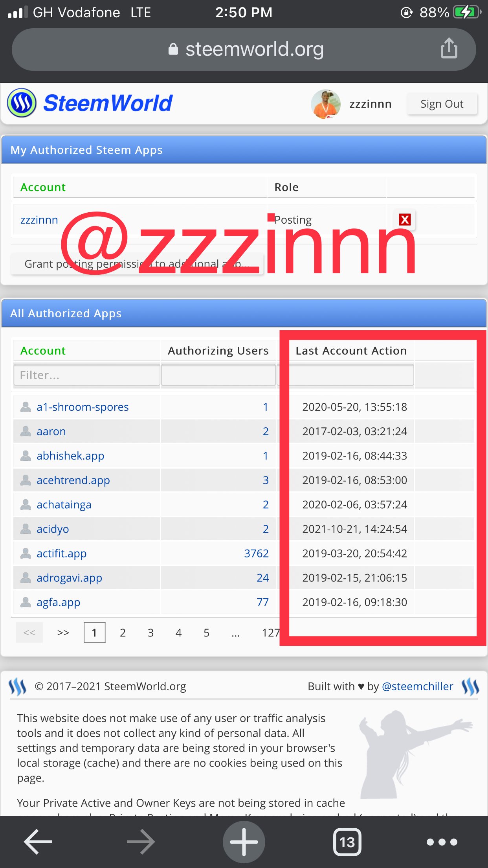Open new tab with plus button

click(x=244, y=842)
